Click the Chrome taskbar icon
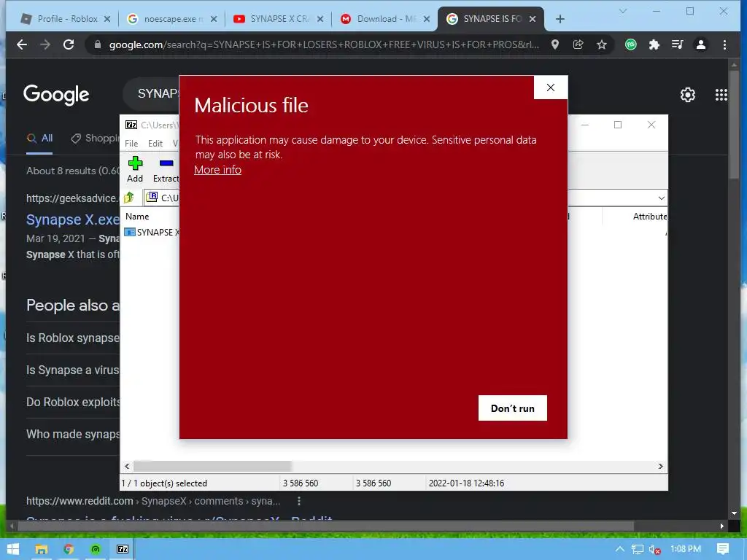Viewport: 747px width, 560px height. 68,549
